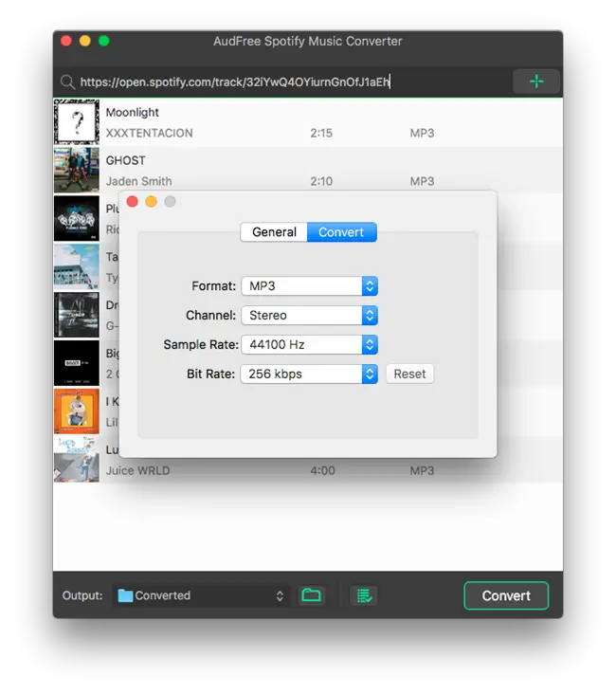
Task: Click the 4:00 duration of Juice WRLD track
Action: click(x=322, y=470)
